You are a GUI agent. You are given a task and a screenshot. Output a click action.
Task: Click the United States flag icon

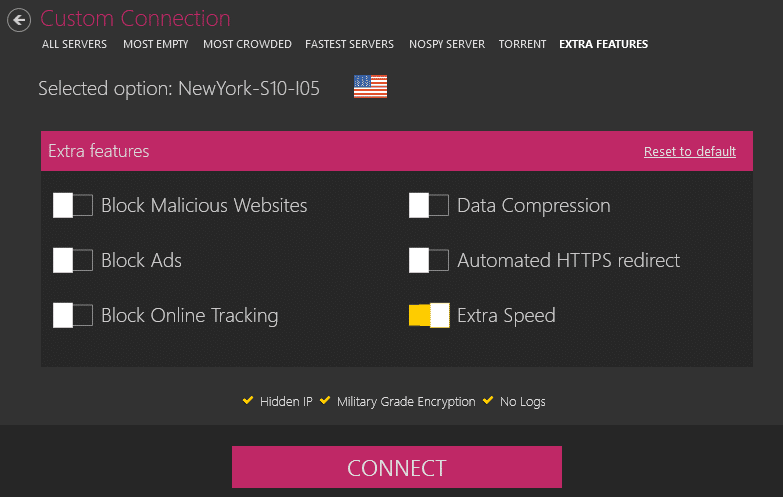[370, 86]
